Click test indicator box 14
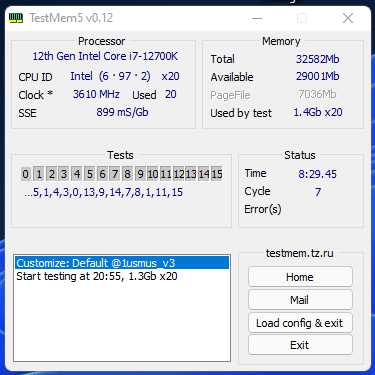Viewport: 375px width, 375px height. point(204,174)
